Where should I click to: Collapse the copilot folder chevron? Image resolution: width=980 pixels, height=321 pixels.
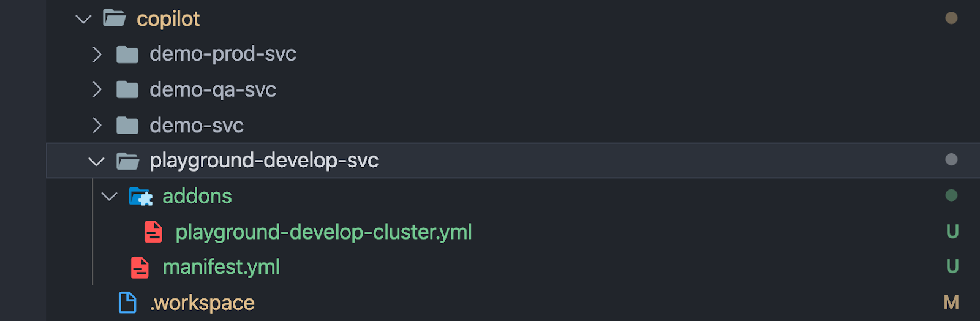pos(83,19)
